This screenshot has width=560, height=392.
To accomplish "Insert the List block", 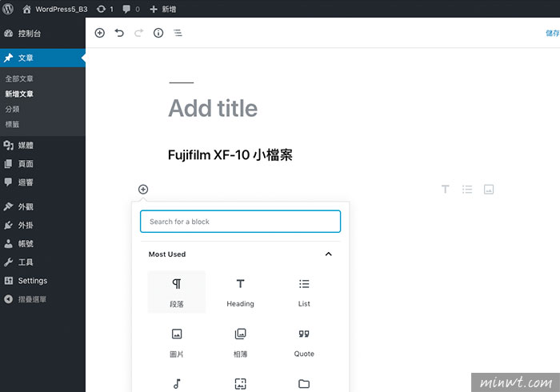I will (x=304, y=292).
